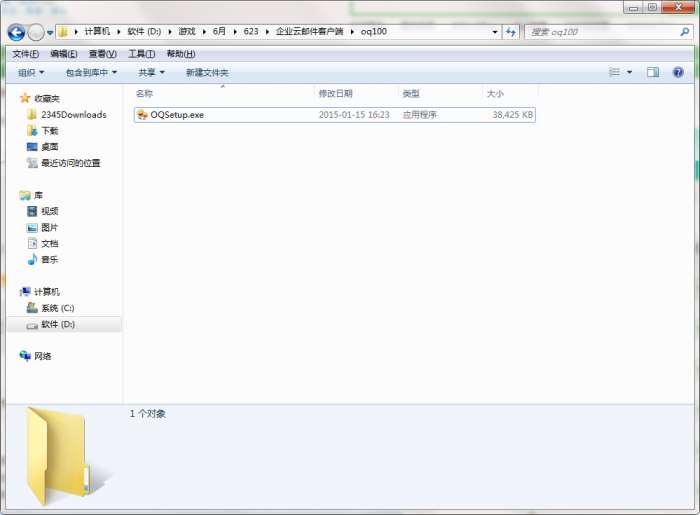Open the recent pages history dropdown arrow

click(x=50, y=33)
